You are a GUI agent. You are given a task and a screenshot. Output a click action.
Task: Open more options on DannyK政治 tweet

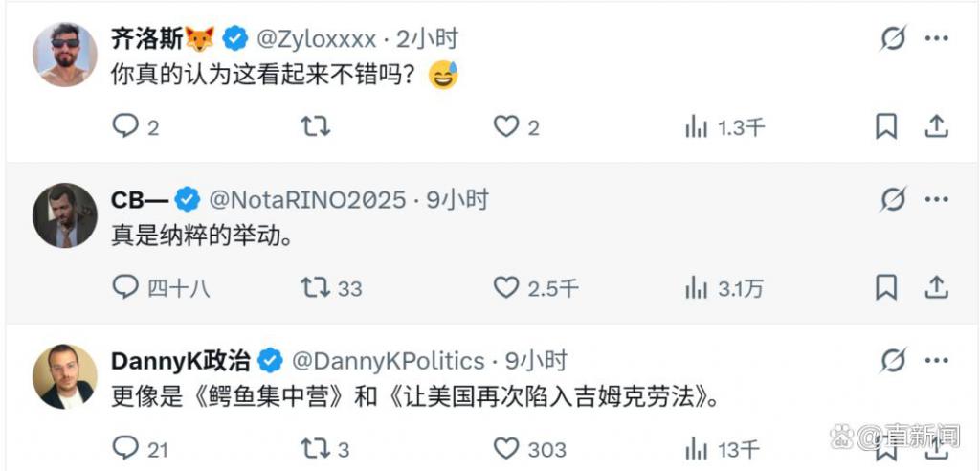pos(936,361)
